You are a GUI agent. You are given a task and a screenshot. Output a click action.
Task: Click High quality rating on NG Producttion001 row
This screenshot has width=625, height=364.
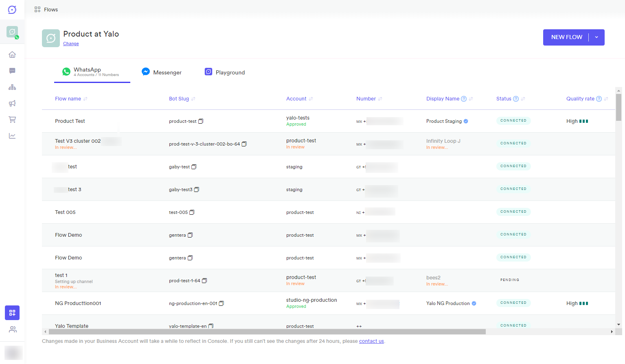coord(577,303)
